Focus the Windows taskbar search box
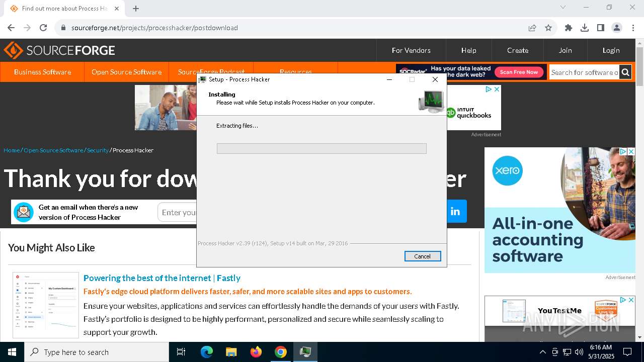Image resolution: width=644 pixels, height=362 pixels. (x=97, y=352)
